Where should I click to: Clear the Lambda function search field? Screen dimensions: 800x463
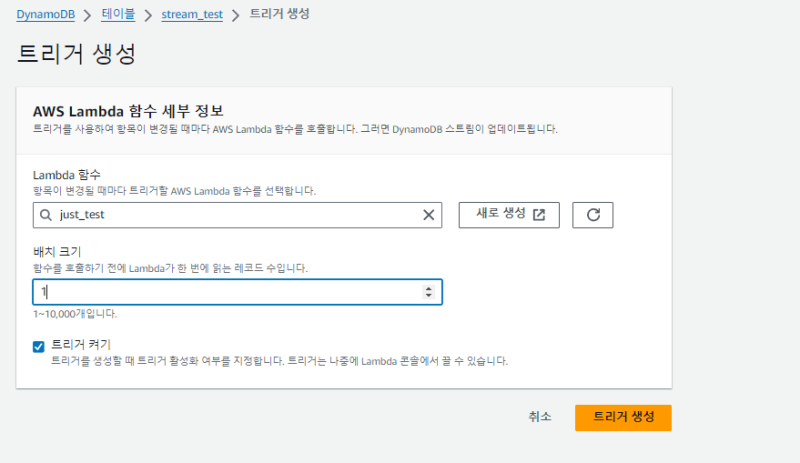[429, 215]
